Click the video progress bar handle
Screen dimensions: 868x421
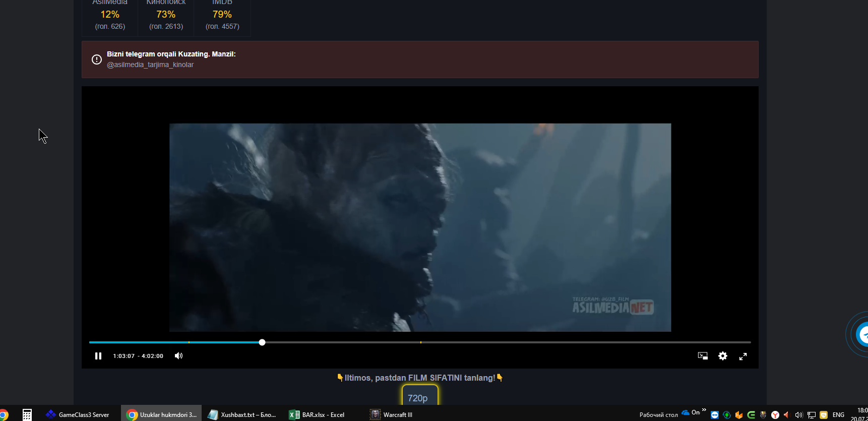[x=262, y=342]
